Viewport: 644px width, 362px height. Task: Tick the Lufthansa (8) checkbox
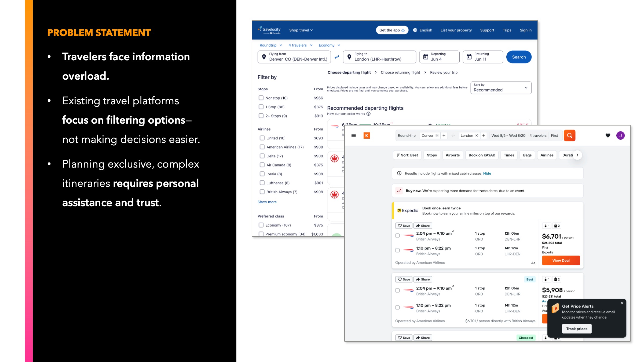pos(262,183)
